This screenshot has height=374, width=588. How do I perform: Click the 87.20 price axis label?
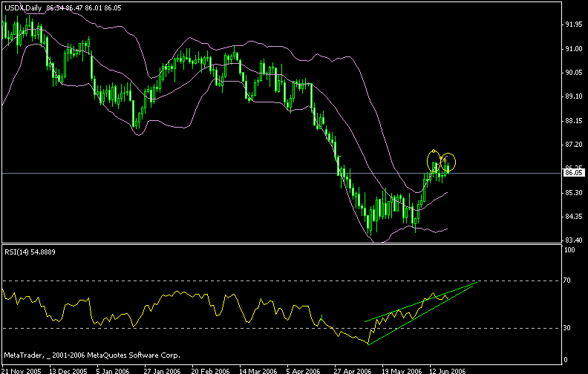point(574,145)
